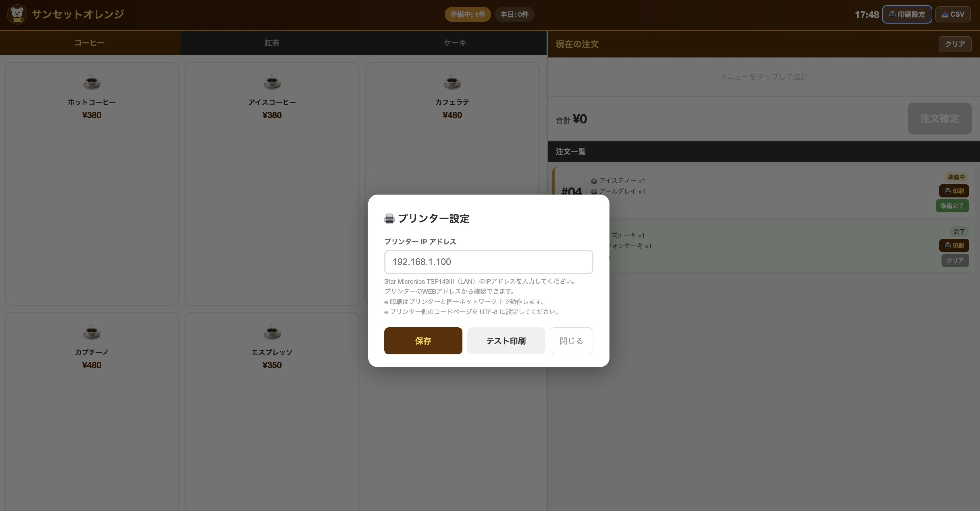Click the printer icon in dialog title
Image resolution: width=980 pixels, height=511 pixels.
pos(389,218)
